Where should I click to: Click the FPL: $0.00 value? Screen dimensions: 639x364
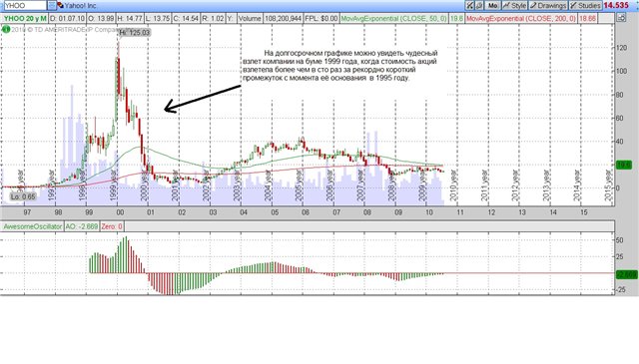[x=321, y=18]
